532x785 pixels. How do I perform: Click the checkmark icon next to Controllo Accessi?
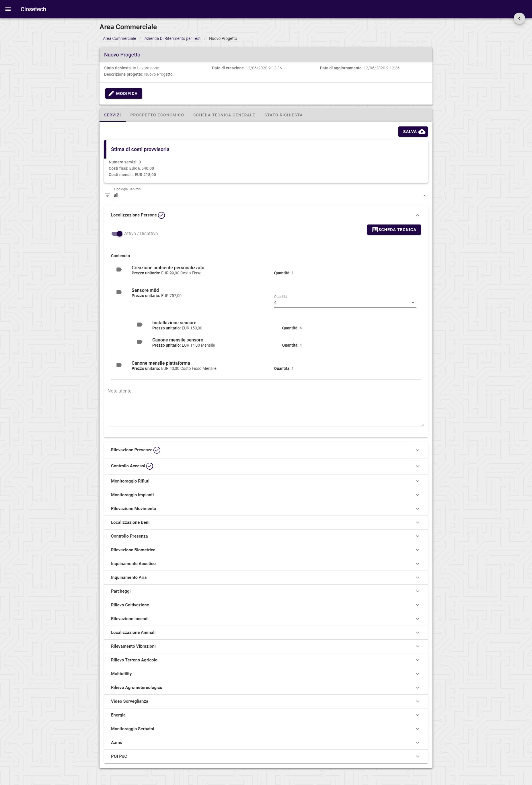[150, 466]
